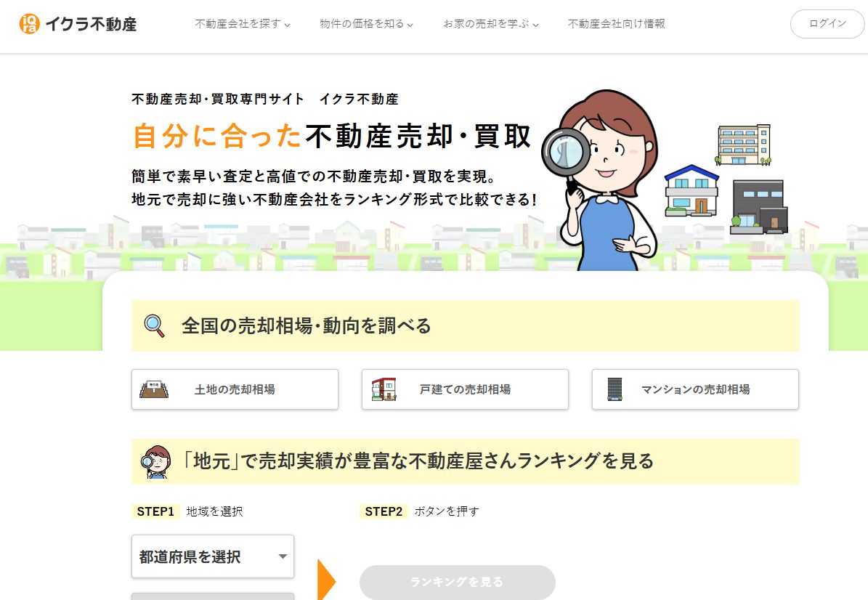The image size is (868, 600).
Task: Open the 都道府県を選択 dropdown
Action: pos(213,556)
